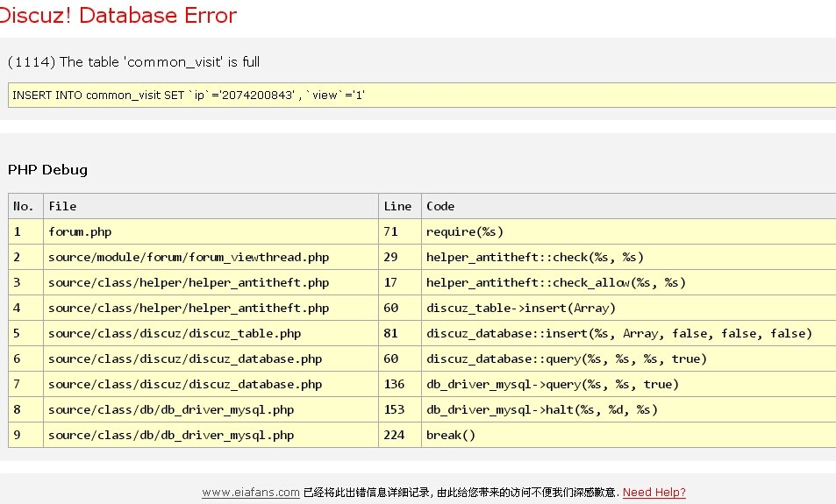Click helper_antitheft::check_allow code cell
The image size is (836, 504).
pos(629,282)
